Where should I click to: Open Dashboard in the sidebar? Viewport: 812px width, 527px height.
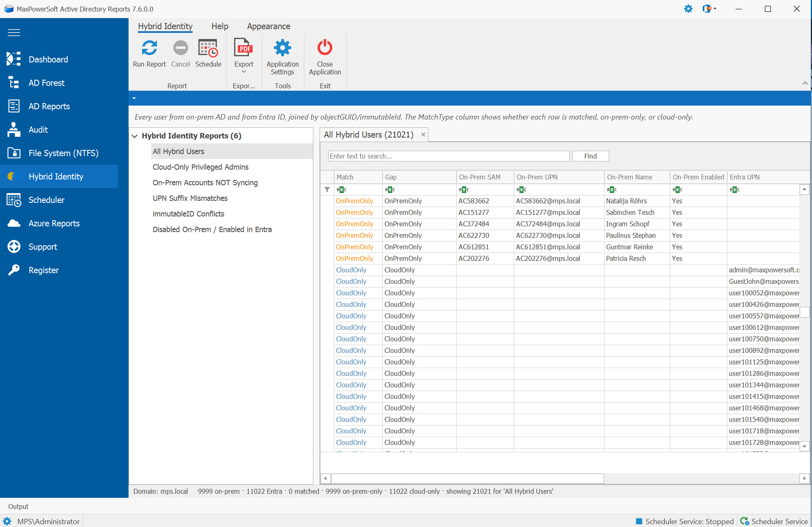pos(59,60)
